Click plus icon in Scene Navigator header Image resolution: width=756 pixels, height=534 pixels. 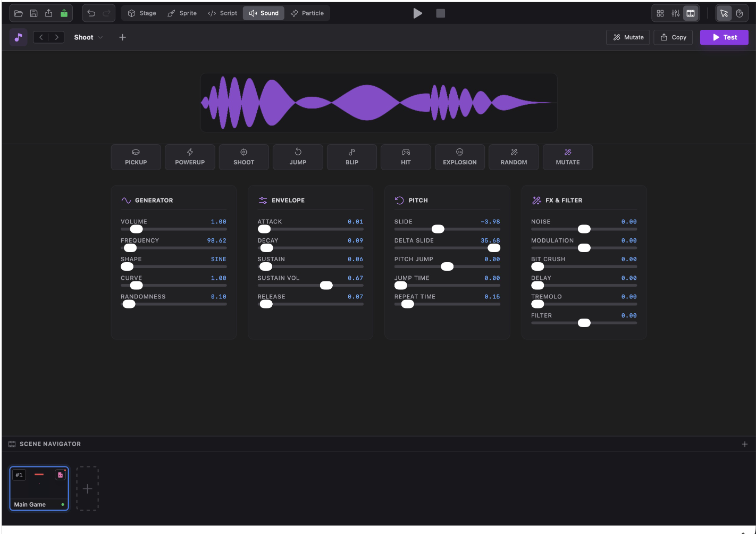pyautogui.click(x=745, y=444)
